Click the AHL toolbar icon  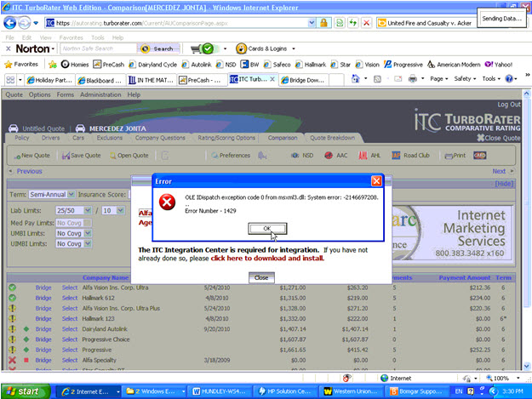(x=369, y=156)
